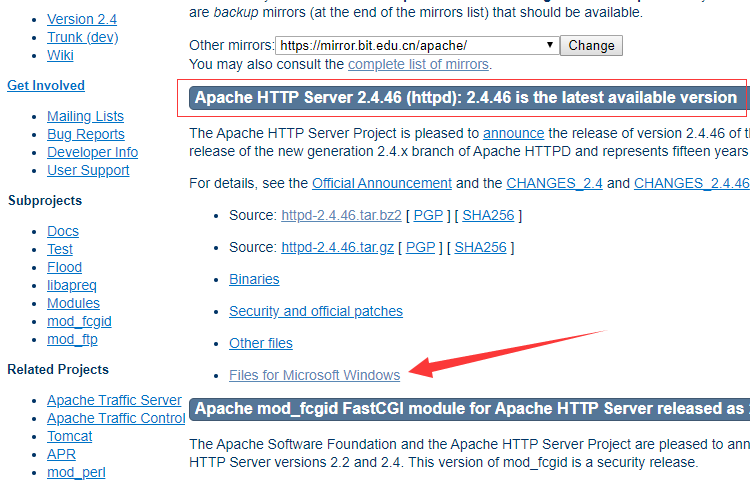
Task: Open the mod_perl link
Action: [x=76, y=473]
